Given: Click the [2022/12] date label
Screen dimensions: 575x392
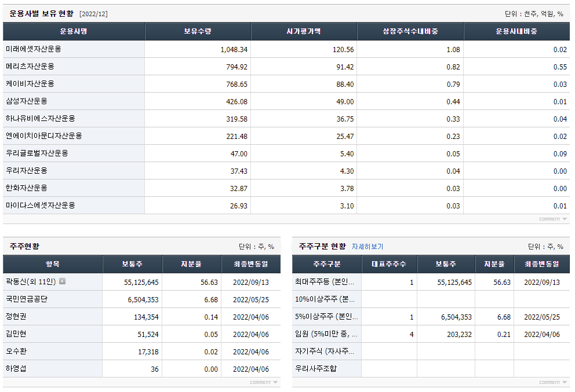Looking at the screenshot, I should [93, 14].
